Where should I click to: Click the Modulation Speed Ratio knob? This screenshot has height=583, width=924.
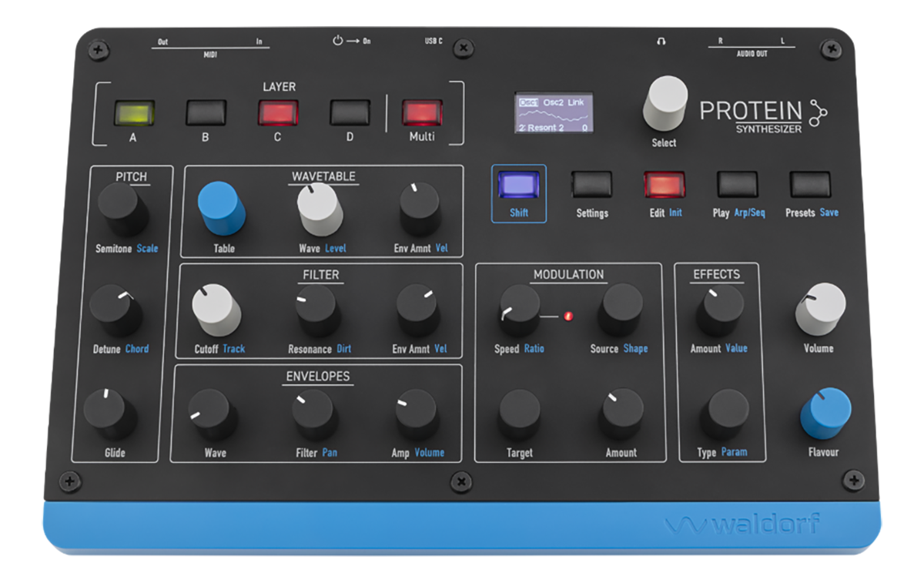(519, 310)
